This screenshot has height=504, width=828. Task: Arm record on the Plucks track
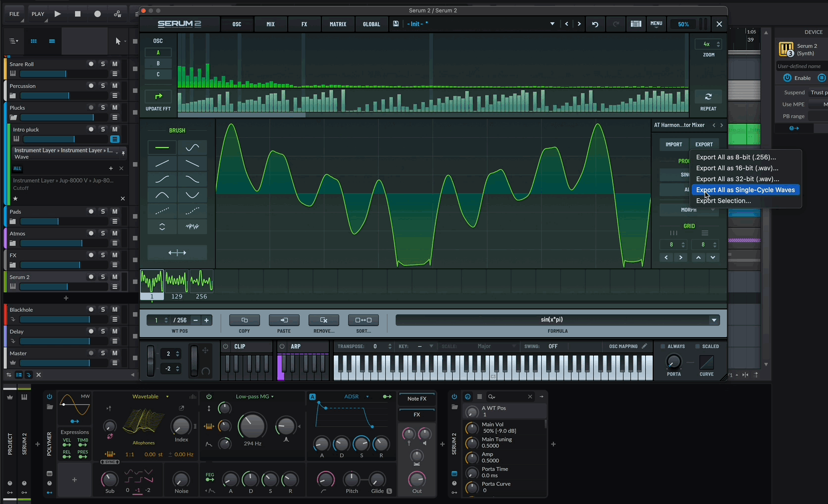tap(91, 107)
